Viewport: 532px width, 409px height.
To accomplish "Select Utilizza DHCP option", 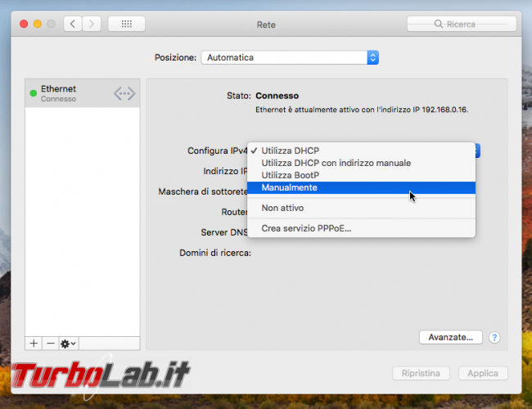I will [361, 151].
